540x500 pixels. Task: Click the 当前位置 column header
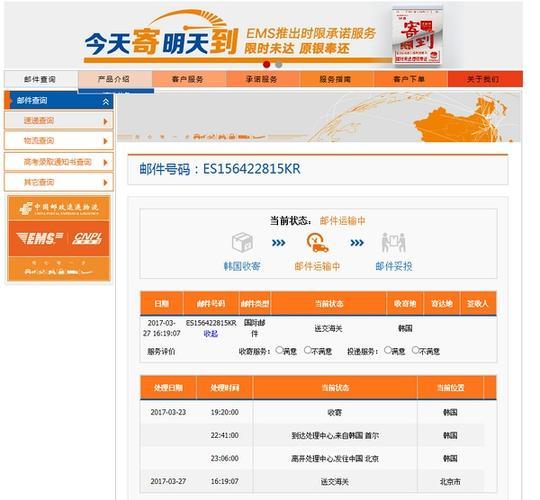450,388
